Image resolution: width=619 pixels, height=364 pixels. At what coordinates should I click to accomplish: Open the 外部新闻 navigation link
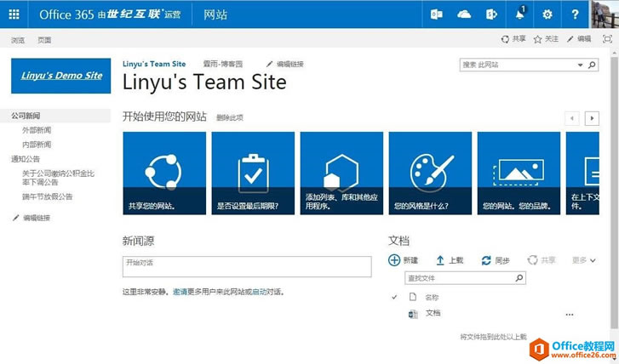click(x=37, y=130)
